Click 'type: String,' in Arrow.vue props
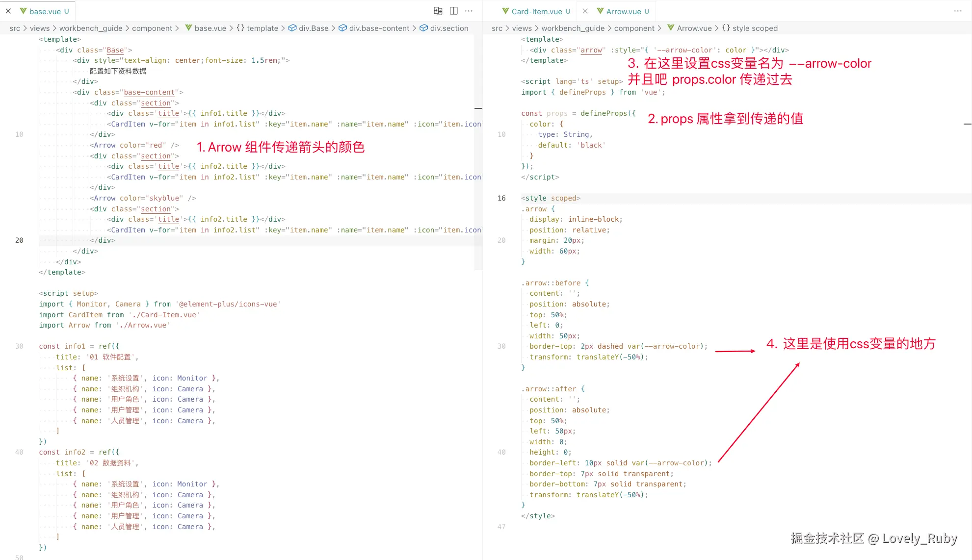The width and height of the screenshot is (972, 560). (x=565, y=134)
